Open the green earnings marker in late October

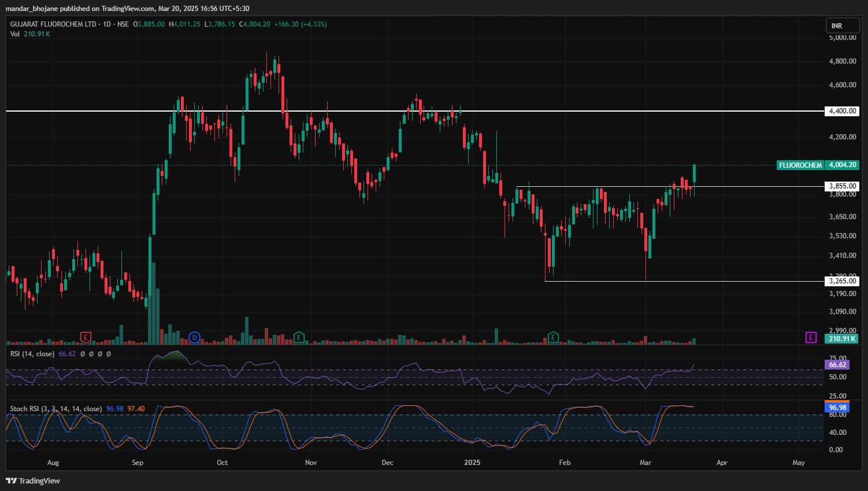pos(299,337)
